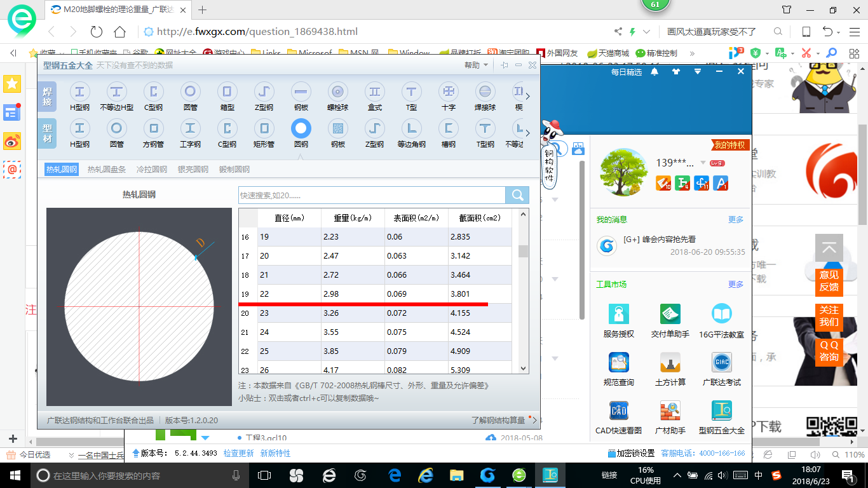The height and width of the screenshot is (488, 868).
Task: Expand the 了解钢结构算量 arrow
Action: 534,420
